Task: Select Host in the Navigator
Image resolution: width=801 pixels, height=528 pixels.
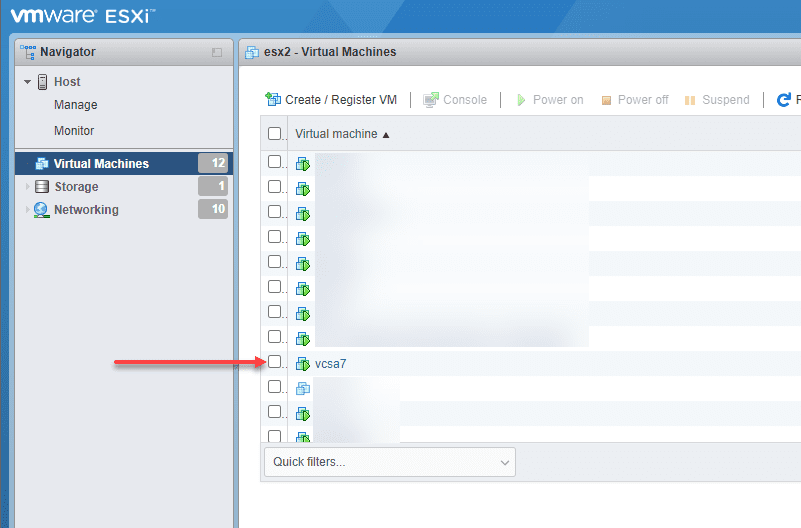Action: click(67, 82)
